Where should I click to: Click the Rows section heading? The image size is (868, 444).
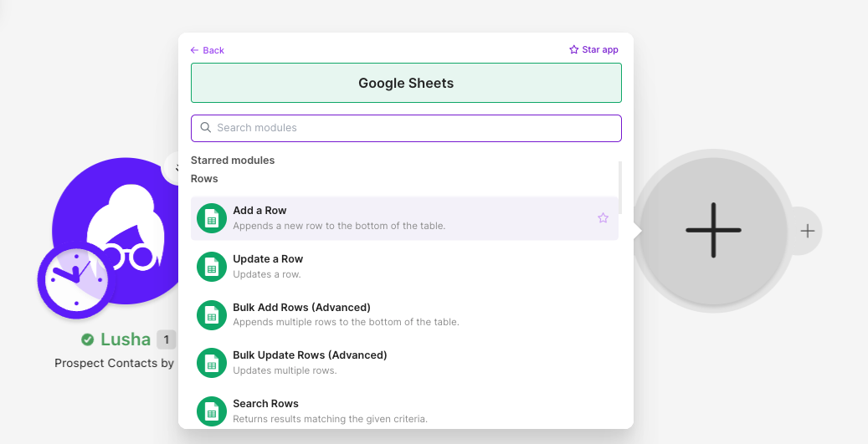point(204,179)
